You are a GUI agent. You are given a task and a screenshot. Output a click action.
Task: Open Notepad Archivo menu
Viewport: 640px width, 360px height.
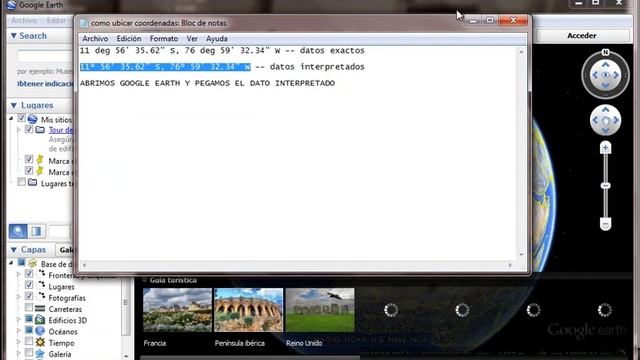[x=95, y=39]
